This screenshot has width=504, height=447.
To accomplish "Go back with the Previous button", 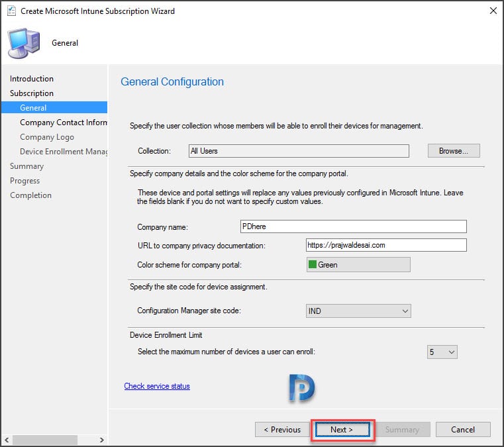I will coord(282,430).
